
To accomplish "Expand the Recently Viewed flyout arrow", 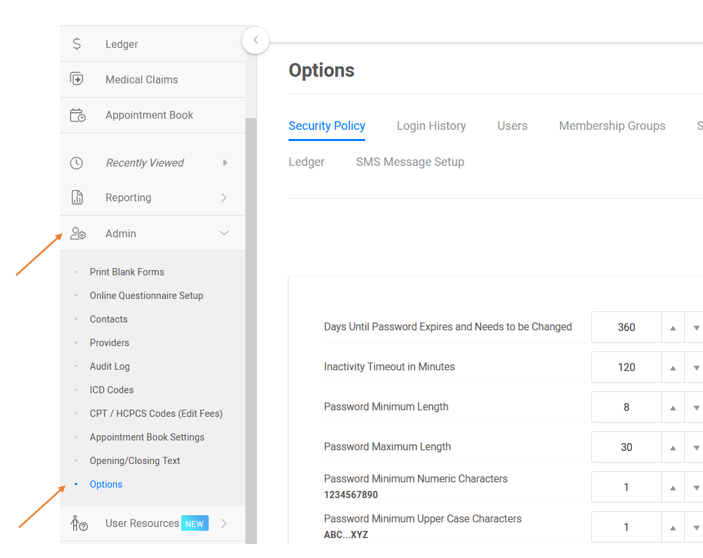I will [x=225, y=163].
